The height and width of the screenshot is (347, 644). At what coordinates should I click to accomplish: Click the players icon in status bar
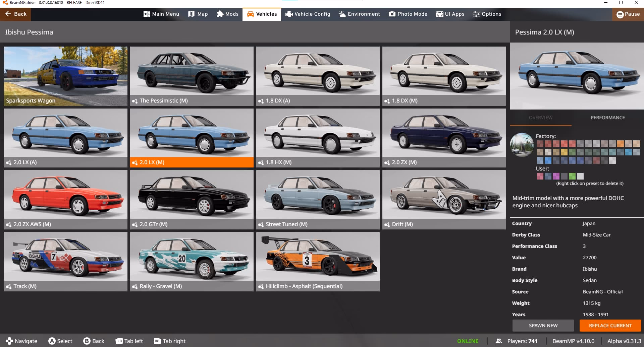click(x=499, y=341)
